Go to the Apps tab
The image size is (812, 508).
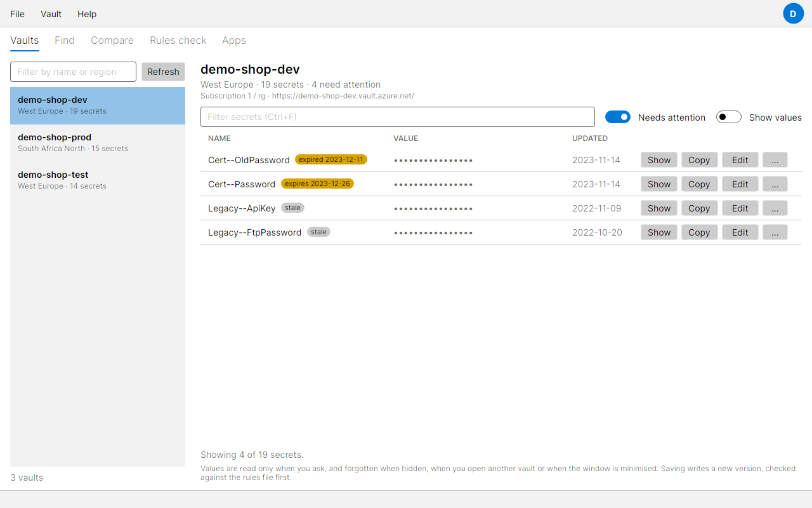coord(234,40)
